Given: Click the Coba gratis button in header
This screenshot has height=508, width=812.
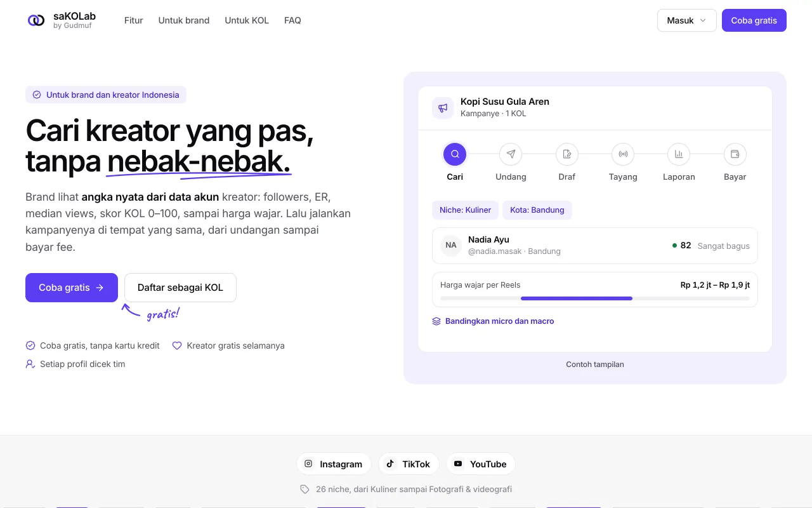Looking at the screenshot, I should (x=754, y=20).
